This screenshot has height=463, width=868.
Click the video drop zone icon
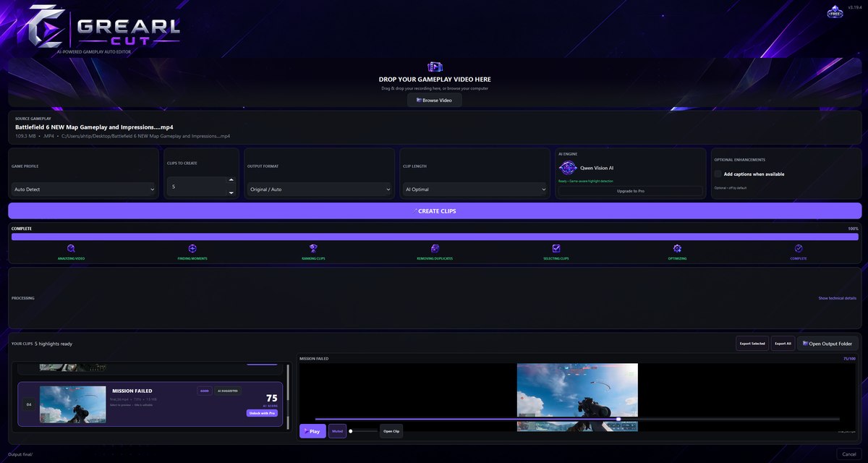(x=435, y=67)
